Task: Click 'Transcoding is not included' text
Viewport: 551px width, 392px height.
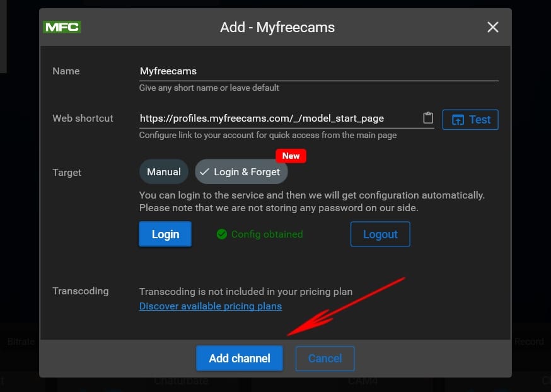Action: [x=246, y=292]
